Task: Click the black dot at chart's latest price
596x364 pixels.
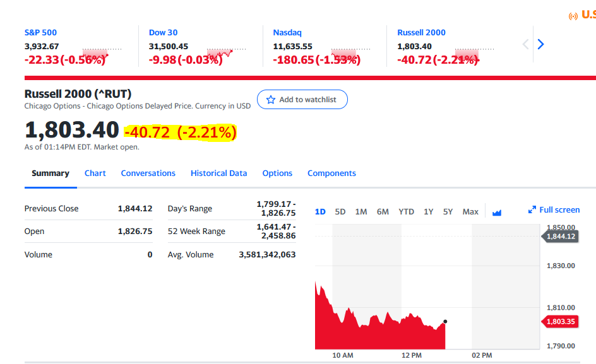Action: [445, 322]
